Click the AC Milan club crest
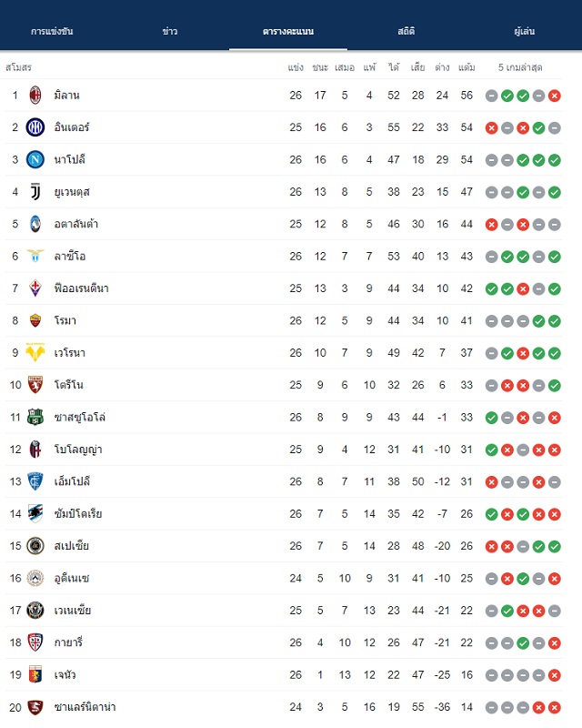This screenshot has height=728, width=582. 35,96
